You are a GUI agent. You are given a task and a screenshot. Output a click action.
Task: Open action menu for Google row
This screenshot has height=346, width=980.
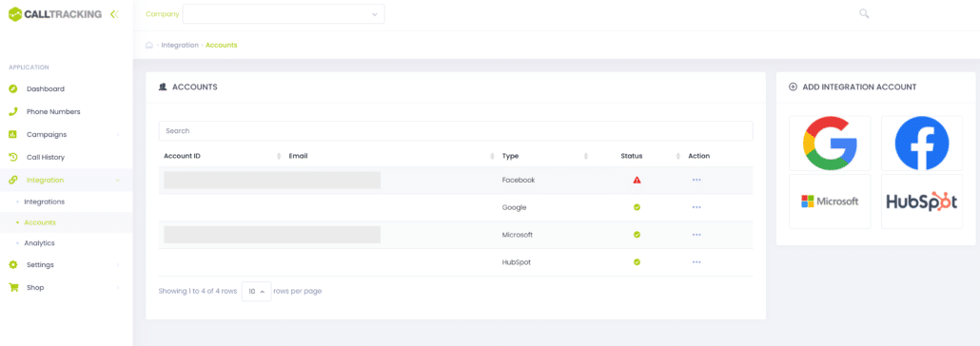(x=696, y=207)
